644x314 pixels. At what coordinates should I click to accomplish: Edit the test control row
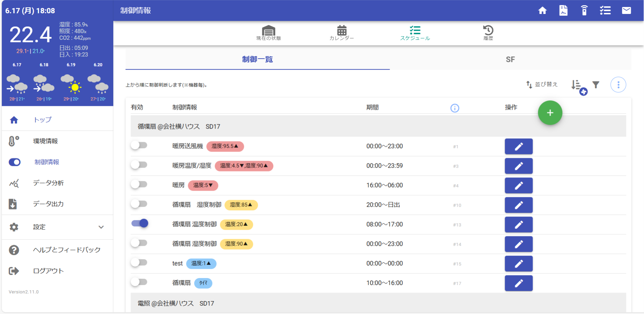519,263
